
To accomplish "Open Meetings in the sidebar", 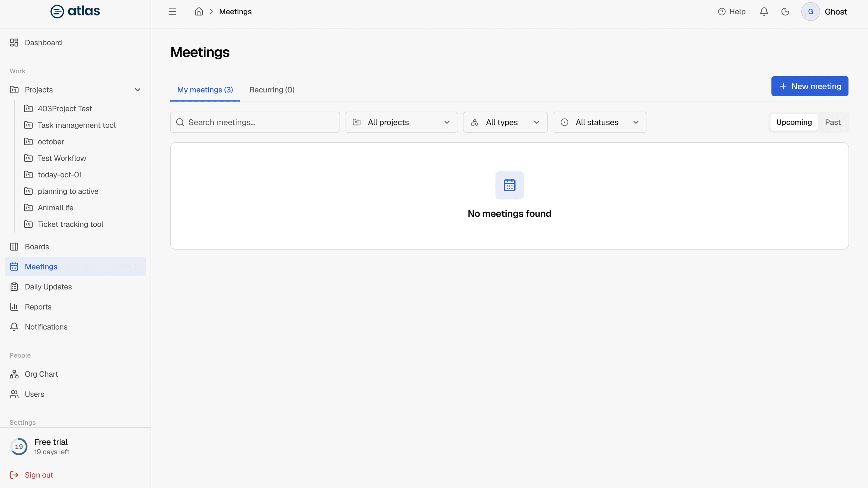I will 75,267.
